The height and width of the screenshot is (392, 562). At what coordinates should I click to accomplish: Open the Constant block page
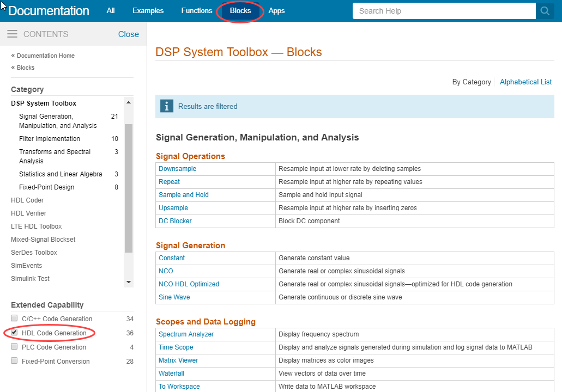coord(172,258)
